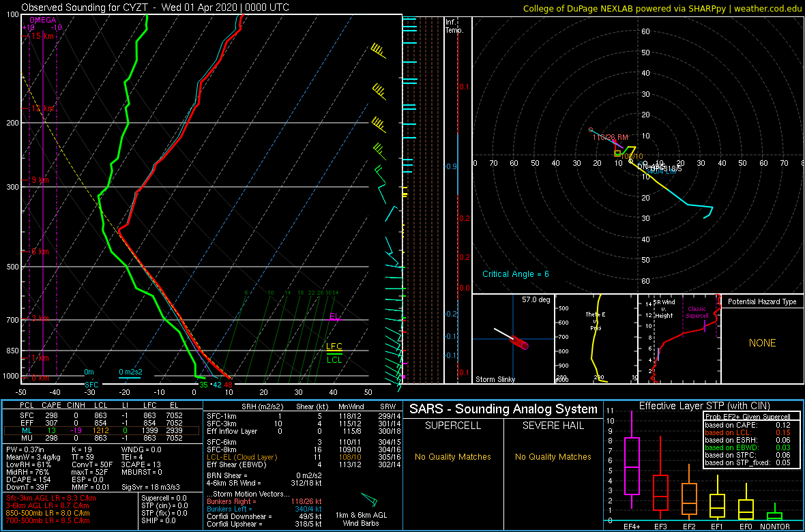
Task: Select the MU parcel row
Action: [x=102, y=439]
